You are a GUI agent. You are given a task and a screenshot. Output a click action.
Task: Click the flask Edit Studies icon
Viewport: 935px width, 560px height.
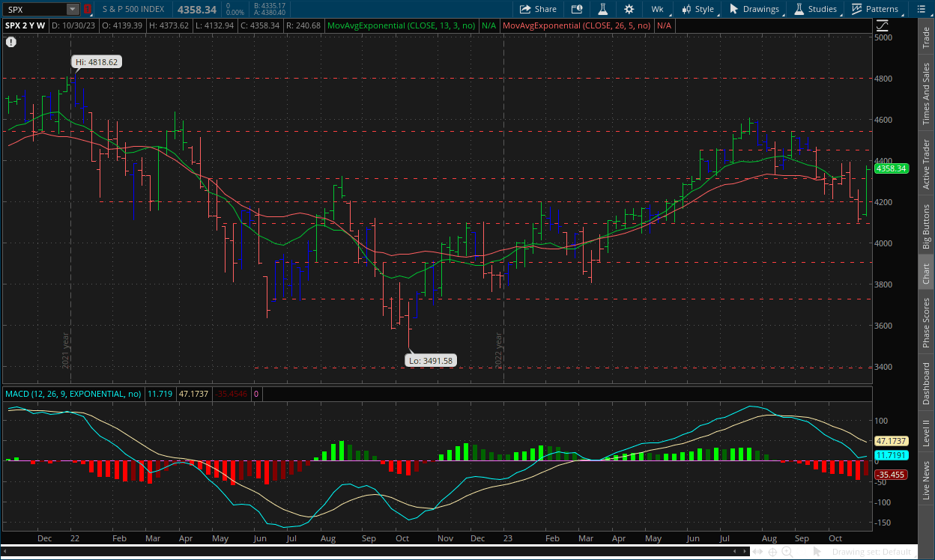point(602,9)
